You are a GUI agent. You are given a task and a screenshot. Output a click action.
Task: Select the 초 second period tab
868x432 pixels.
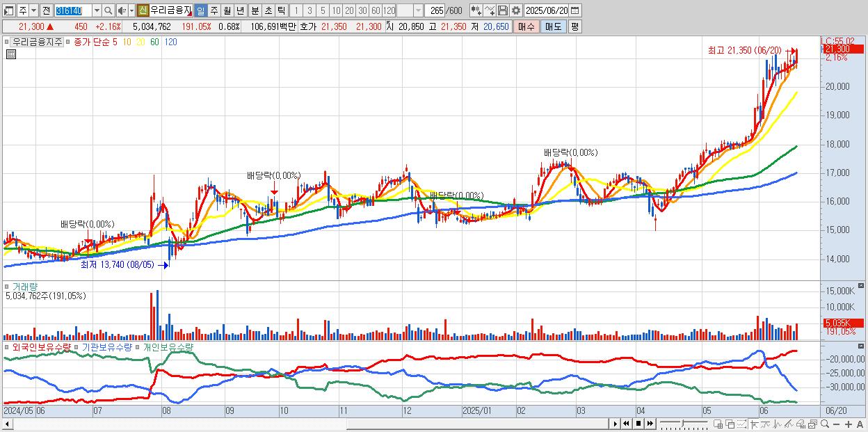pos(268,10)
